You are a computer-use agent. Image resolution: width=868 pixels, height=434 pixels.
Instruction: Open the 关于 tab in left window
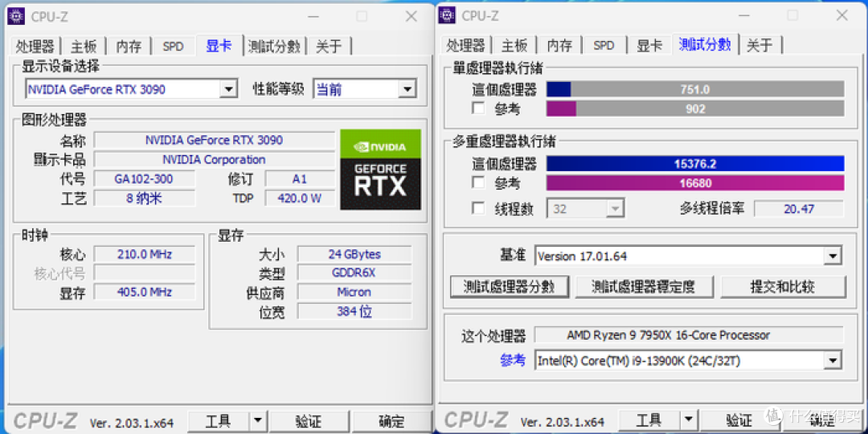coord(329,46)
